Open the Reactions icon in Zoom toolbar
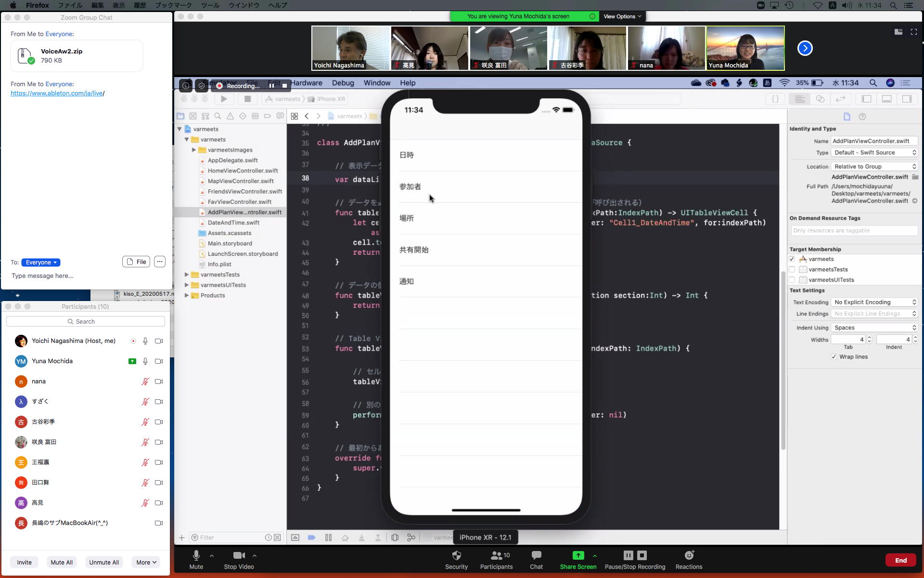The image size is (924, 578). tap(689, 555)
